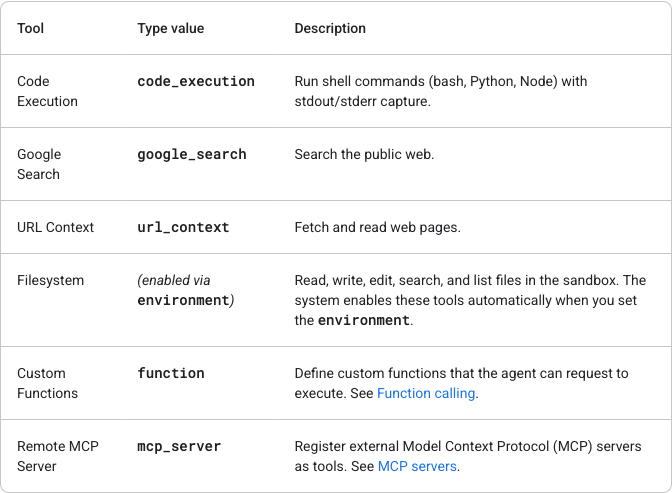The height and width of the screenshot is (493, 672).
Task: Click the 'Run shell commands' description text
Action: tap(441, 91)
